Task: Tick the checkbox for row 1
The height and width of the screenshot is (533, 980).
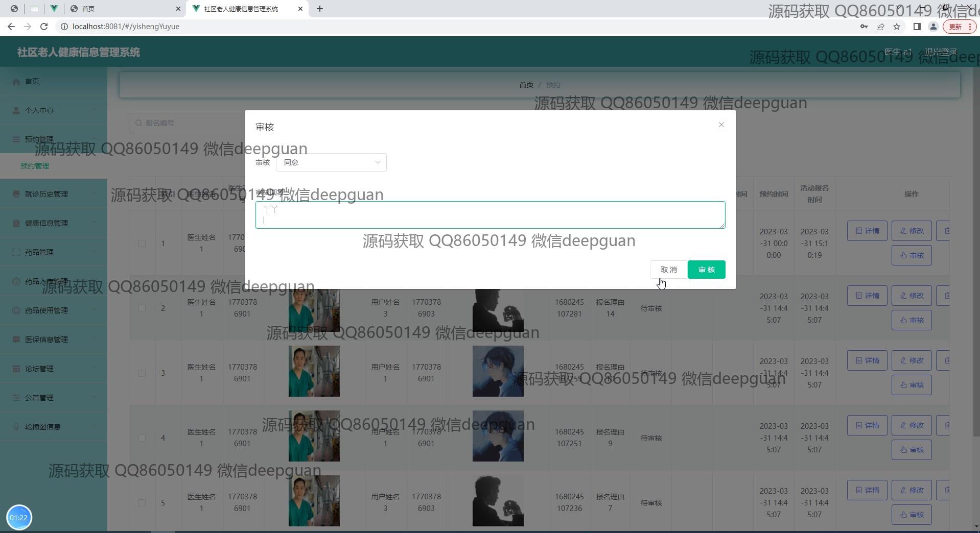Action: (142, 244)
